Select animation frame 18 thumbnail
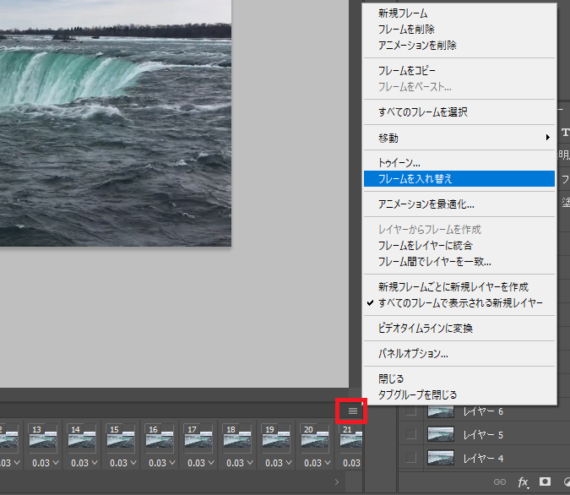570x495 pixels. [x=237, y=438]
